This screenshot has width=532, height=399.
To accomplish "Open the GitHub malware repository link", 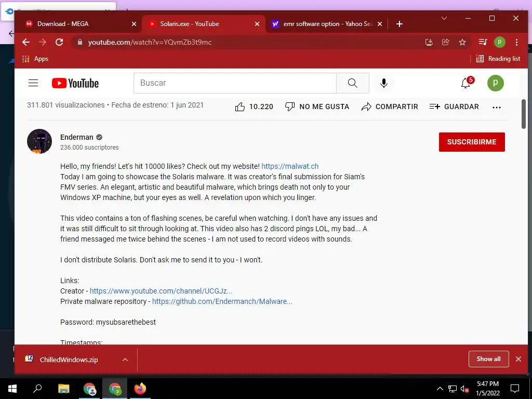I will [x=222, y=301].
